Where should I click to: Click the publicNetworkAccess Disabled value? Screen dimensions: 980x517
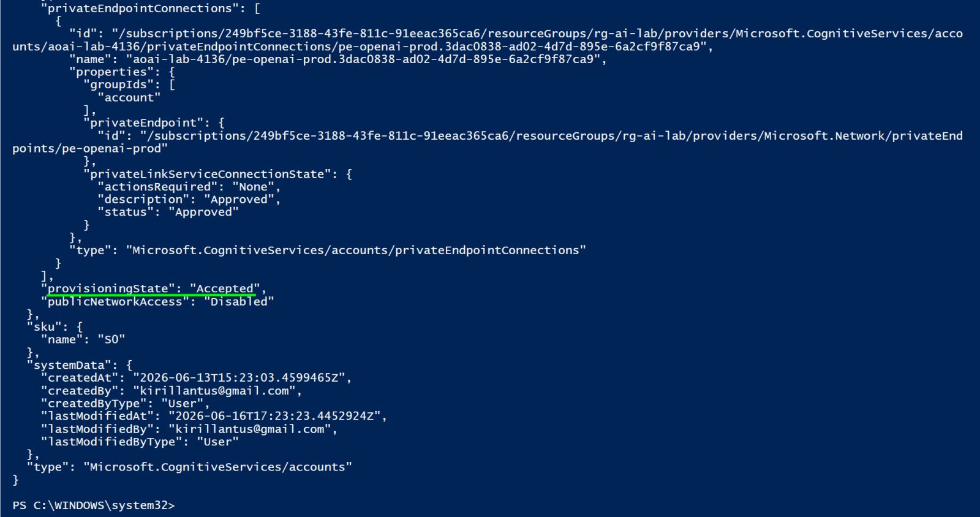coord(239,301)
